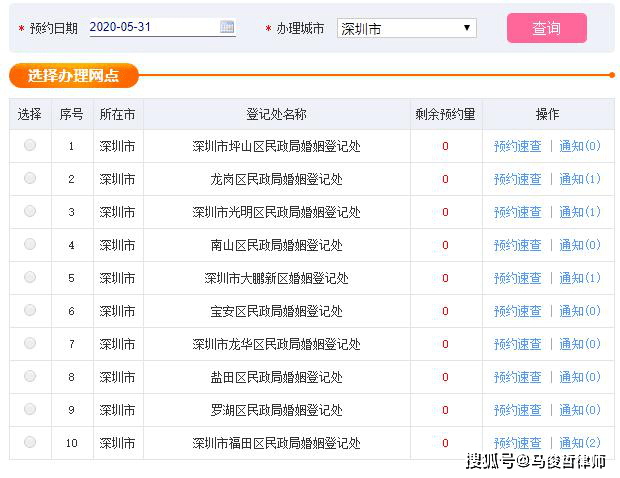The width and height of the screenshot is (620, 478).
Task: Open 预约速查 for 福田区 row
Action: [x=518, y=443]
